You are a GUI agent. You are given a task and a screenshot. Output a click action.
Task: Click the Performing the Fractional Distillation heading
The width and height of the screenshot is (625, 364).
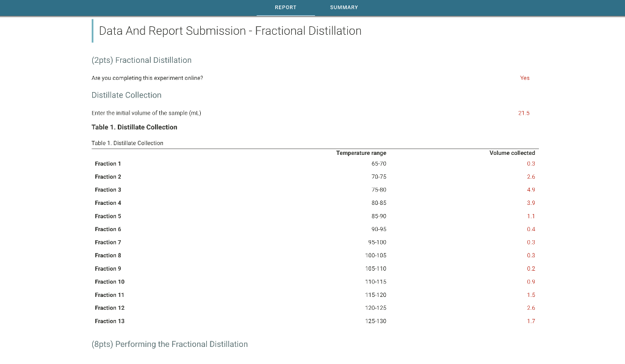point(169,344)
